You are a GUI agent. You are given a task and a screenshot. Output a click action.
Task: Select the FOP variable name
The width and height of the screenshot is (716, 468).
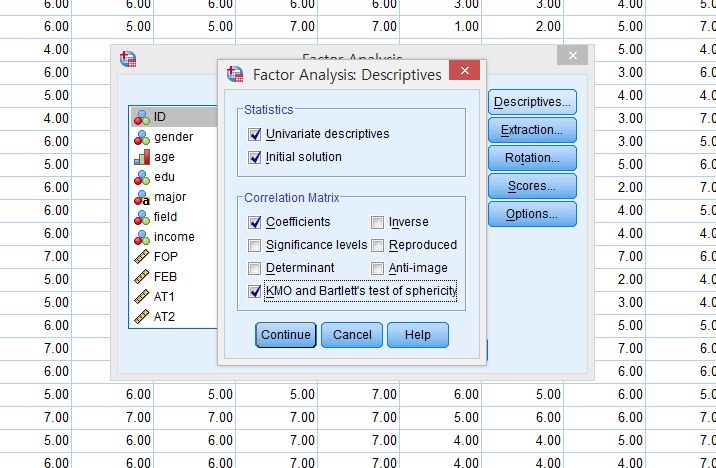coord(166,257)
